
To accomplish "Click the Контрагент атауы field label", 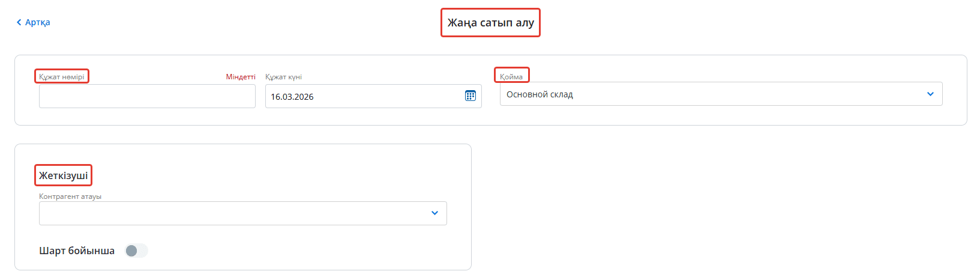I will 70,196.
